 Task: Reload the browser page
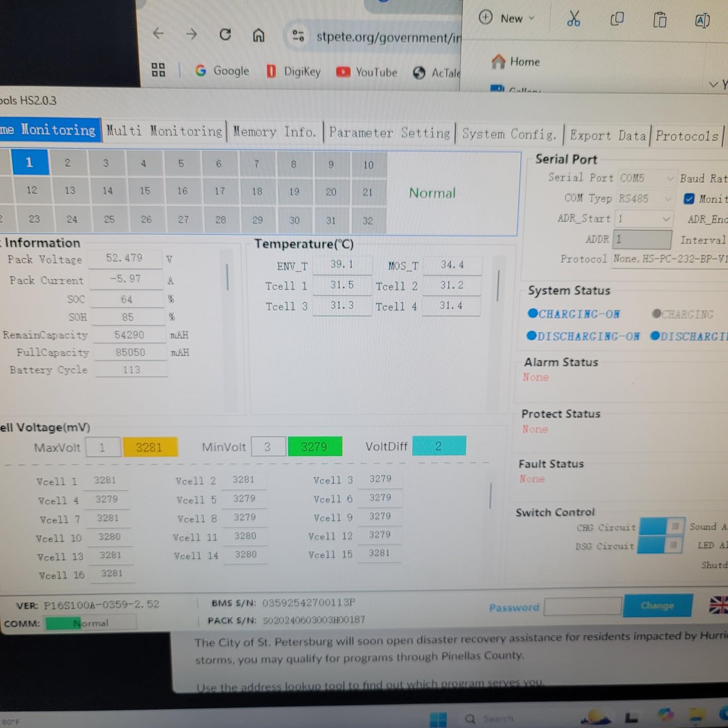coord(225,34)
